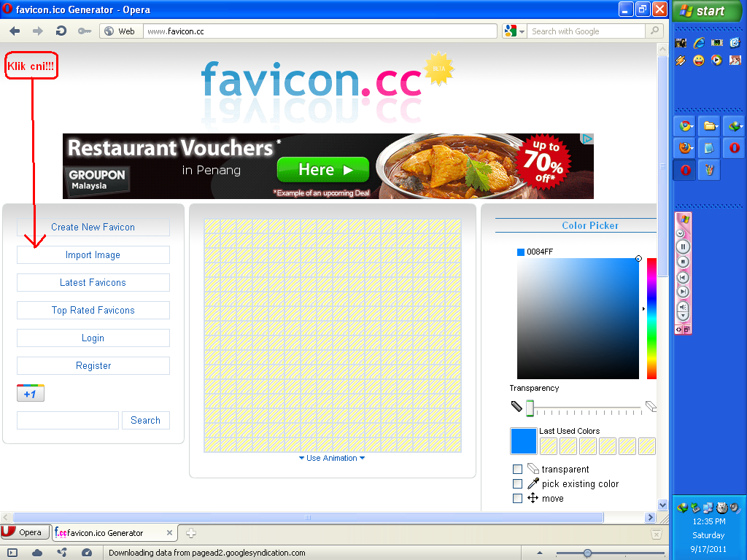Open the Opera main menu button
Viewport: 747px width, 560px height.
[26, 532]
